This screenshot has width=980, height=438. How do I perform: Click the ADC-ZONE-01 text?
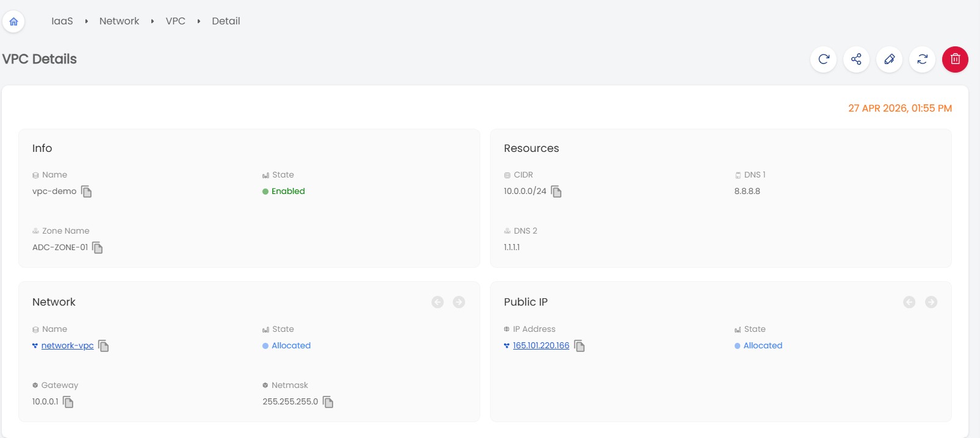pyautogui.click(x=60, y=247)
